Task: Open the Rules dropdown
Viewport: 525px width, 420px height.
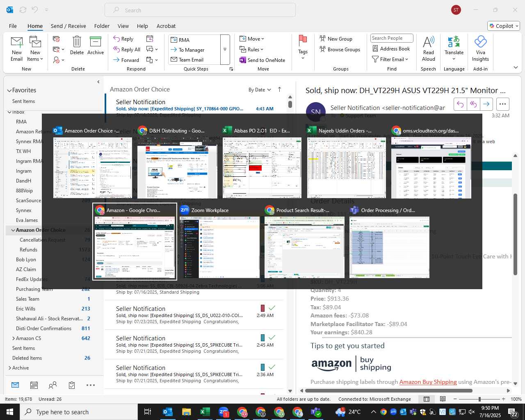Action: (251, 49)
